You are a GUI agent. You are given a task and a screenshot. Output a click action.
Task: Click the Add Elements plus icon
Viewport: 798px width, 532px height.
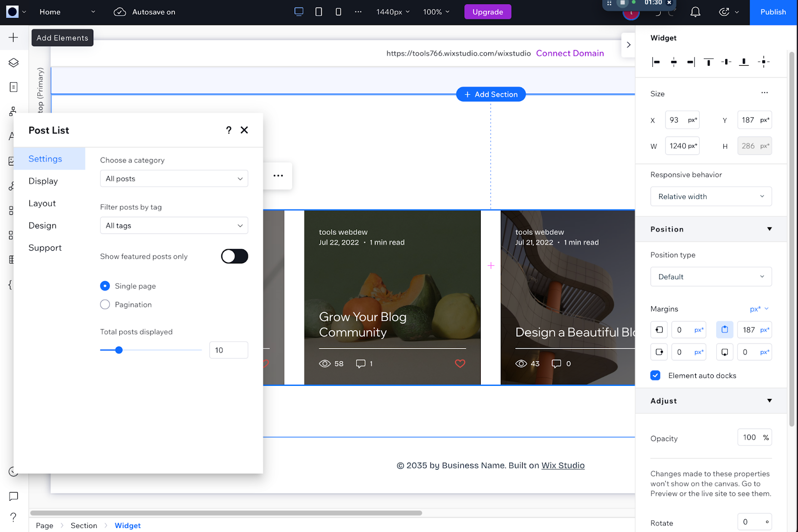[x=13, y=38]
